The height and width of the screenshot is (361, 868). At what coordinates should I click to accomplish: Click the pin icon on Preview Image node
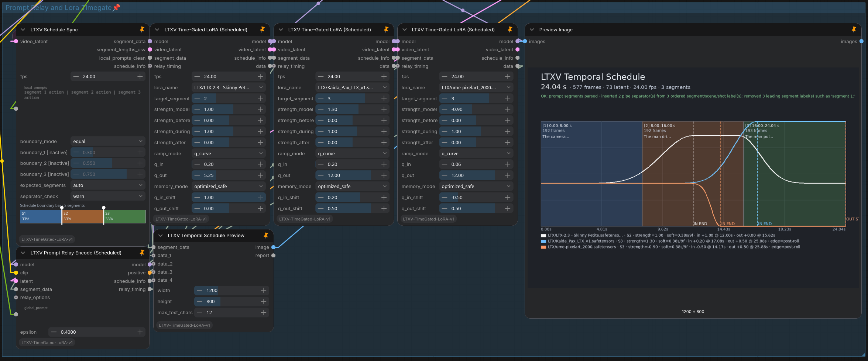(x=854, y=29)
